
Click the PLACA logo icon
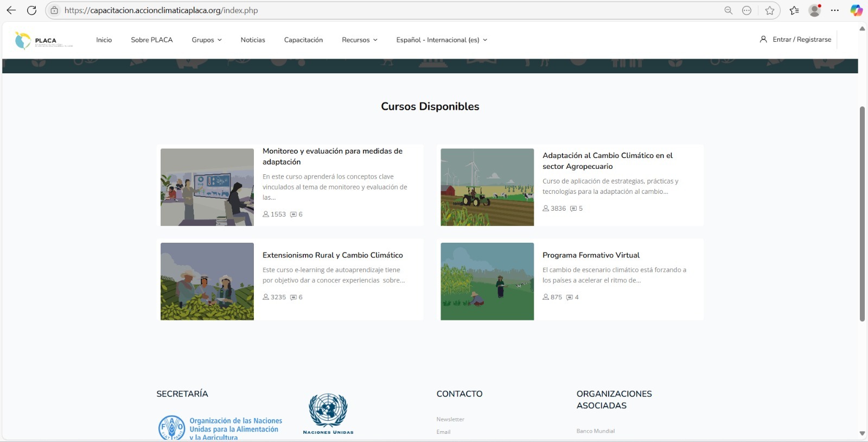(23, 40)
